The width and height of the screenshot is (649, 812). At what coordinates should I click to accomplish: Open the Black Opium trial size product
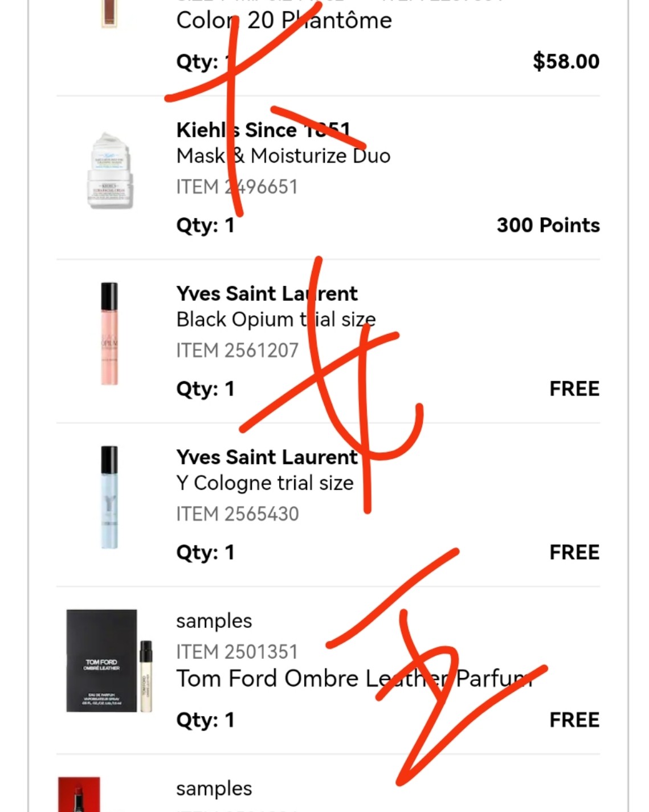tap(276, 319)
